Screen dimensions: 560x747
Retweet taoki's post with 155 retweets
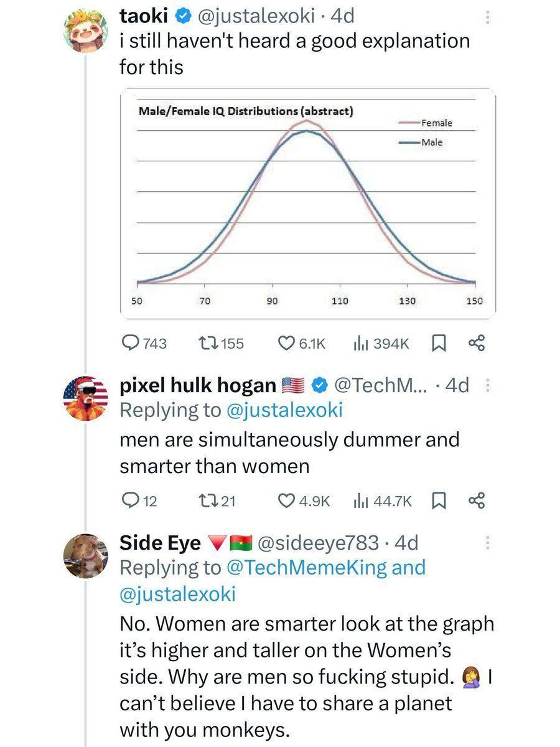[220, 343]
